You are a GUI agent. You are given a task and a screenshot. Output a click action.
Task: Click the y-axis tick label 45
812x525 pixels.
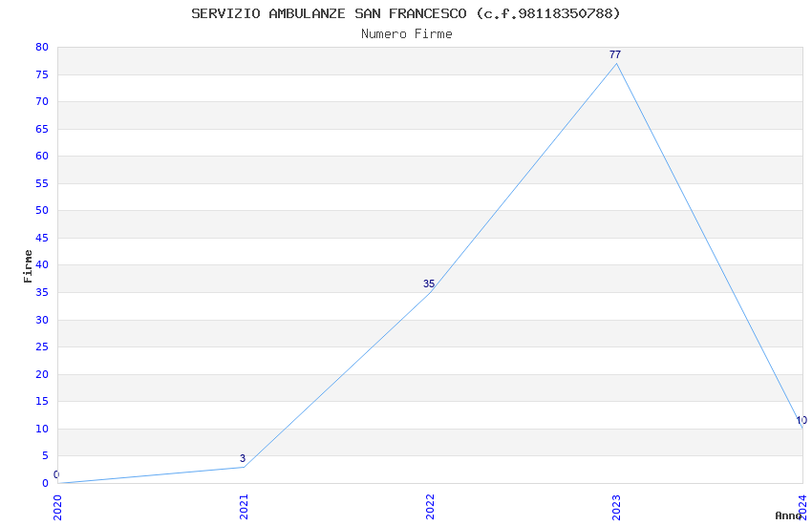click(42, 238)
